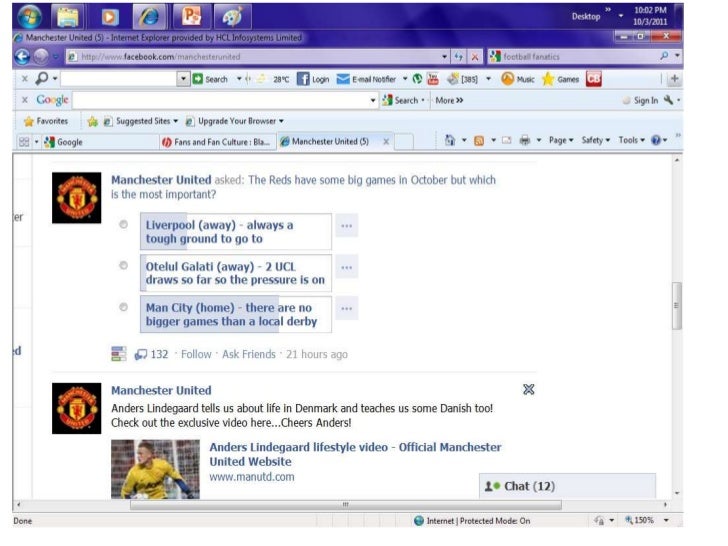728x546 pixels.
Task: Open PowerPoint from the taskbar
Action: (191, 16)
